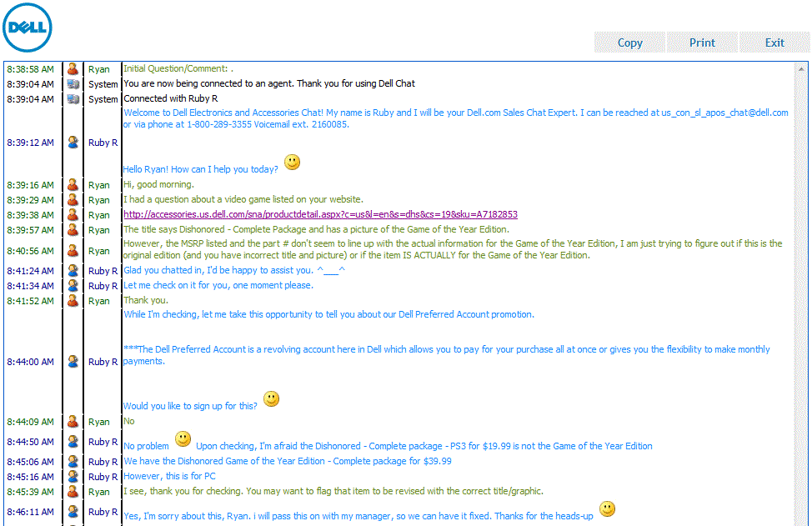
Task: Click 'We have the Dishonored Game of the Year Edition' message
Action: [288, 461]
